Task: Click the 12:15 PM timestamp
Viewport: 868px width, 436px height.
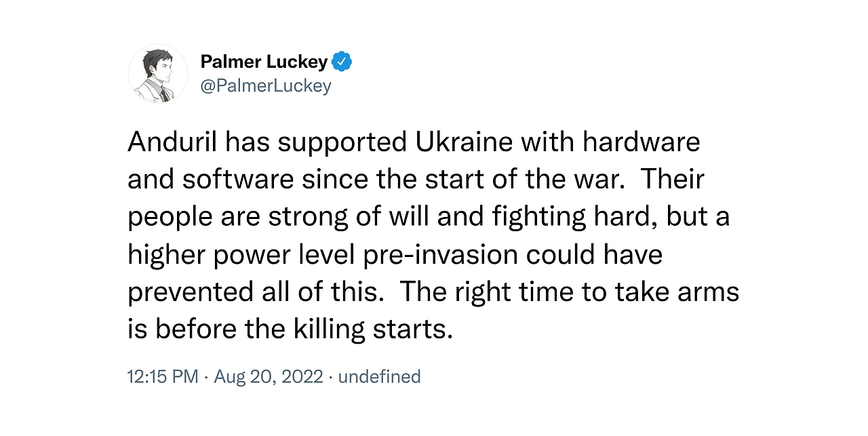Action: [163, 376]
